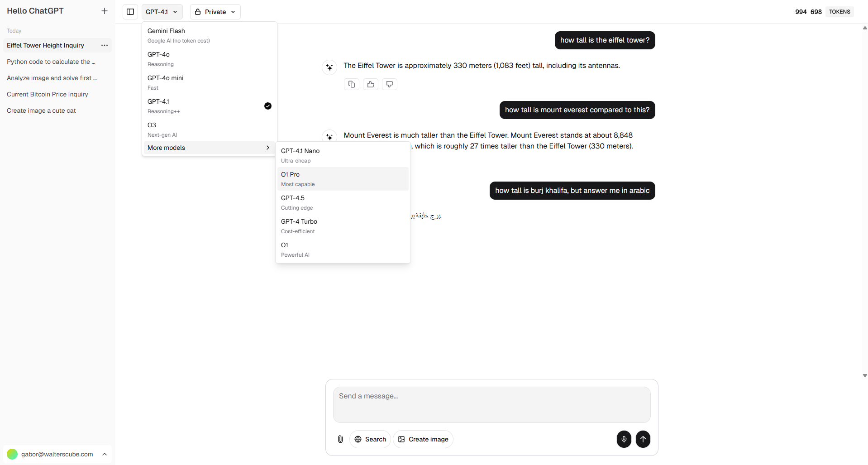Enable Search in message composer
Image resolution: width=868 pixels, height=465 pixels.
[x=370, y=439]
